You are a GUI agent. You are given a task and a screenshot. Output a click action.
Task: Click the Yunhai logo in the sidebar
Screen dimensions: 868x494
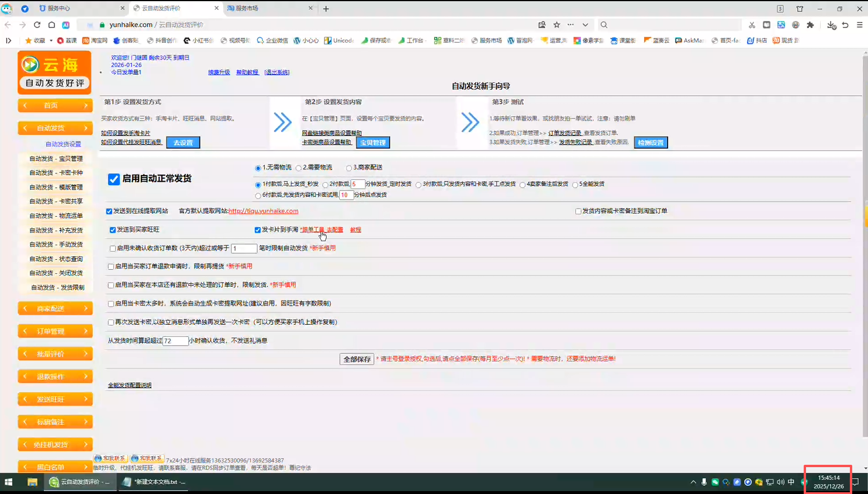click(54, 72)
